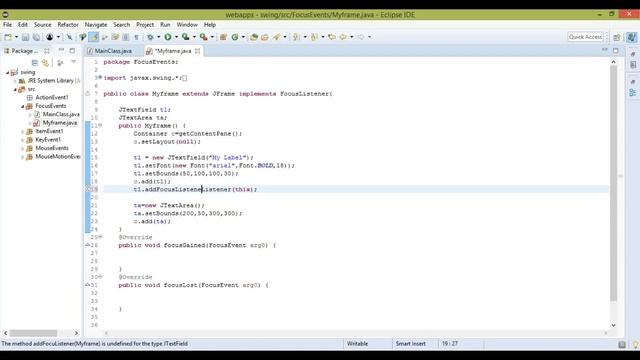Viewport: 640px width, 360px height.
Task: Toggle Block Selection Mode button
Action: point(126,37)
